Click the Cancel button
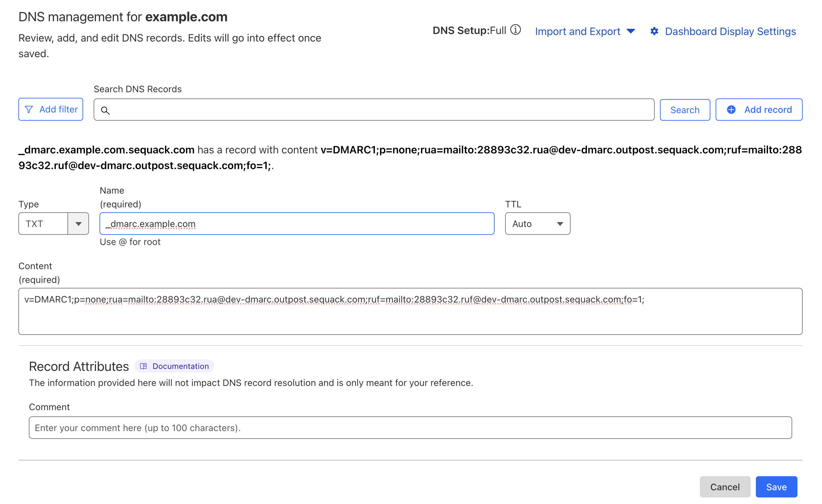The image size is (822, 504). pyautogui.click(x=725, y=487)
